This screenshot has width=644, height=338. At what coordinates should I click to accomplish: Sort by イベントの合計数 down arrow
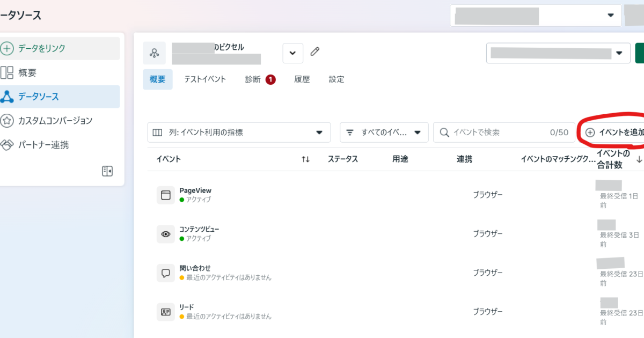click(639, 159)
